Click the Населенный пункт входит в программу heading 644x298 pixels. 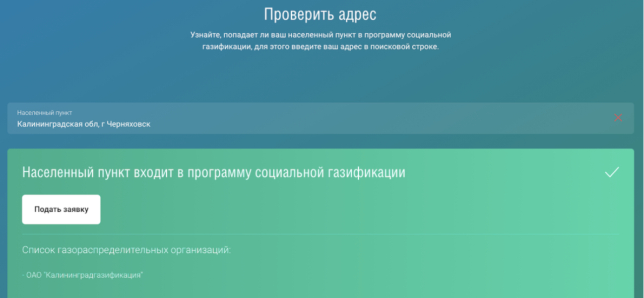pos(213,172)
